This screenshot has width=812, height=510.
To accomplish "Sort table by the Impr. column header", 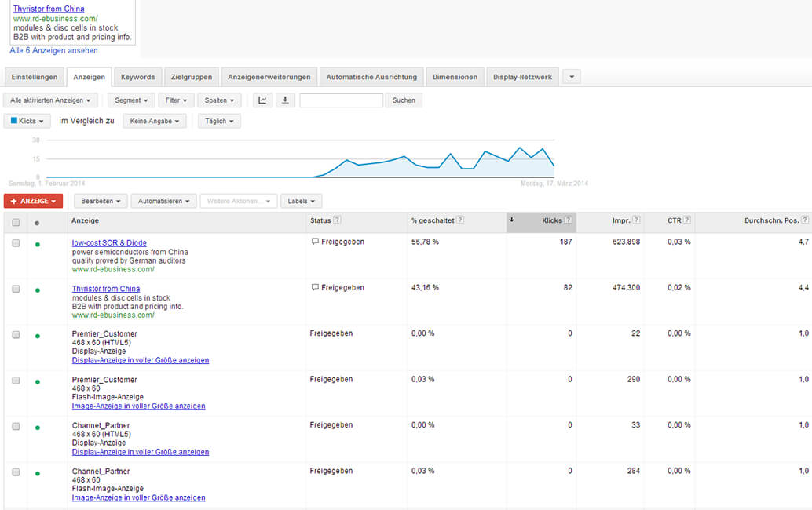I will pyautogui.click(x=621, y=220).
